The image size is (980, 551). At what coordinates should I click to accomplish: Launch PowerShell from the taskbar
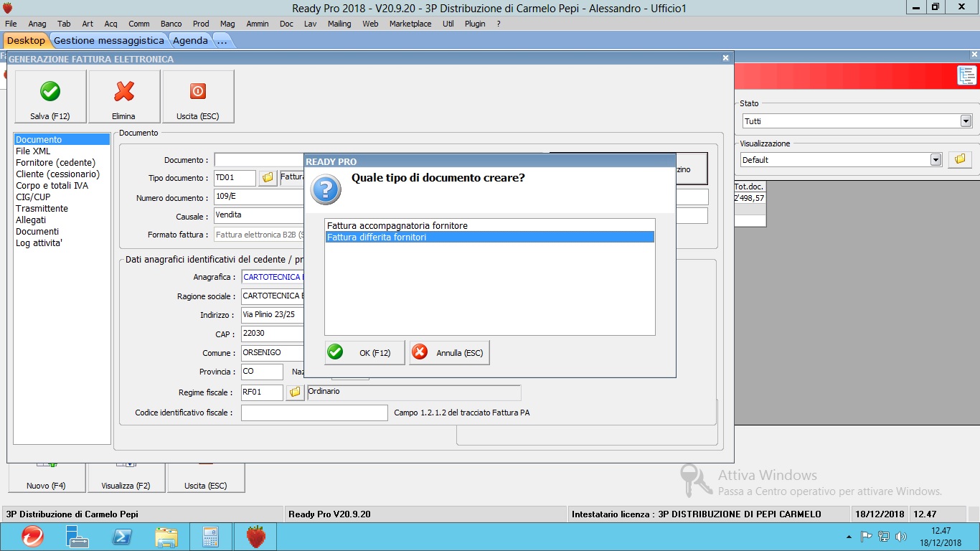121,536
